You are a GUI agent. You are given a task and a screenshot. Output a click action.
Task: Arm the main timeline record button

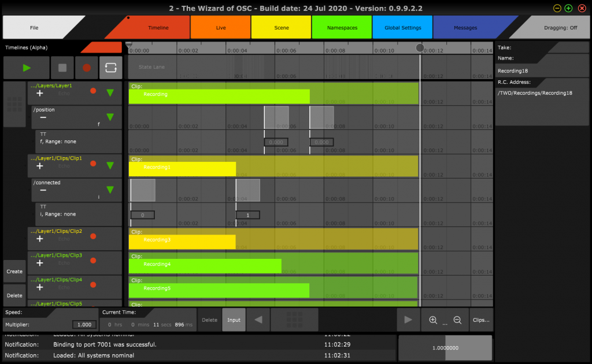[x=87, y=68]
